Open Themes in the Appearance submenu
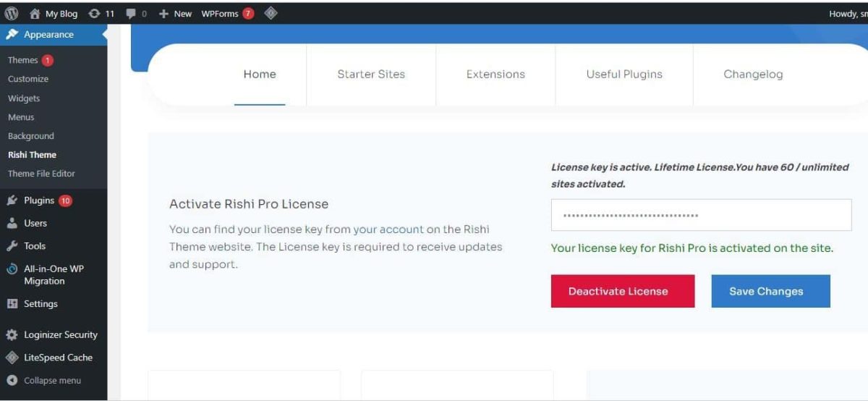 pos(22,60)
